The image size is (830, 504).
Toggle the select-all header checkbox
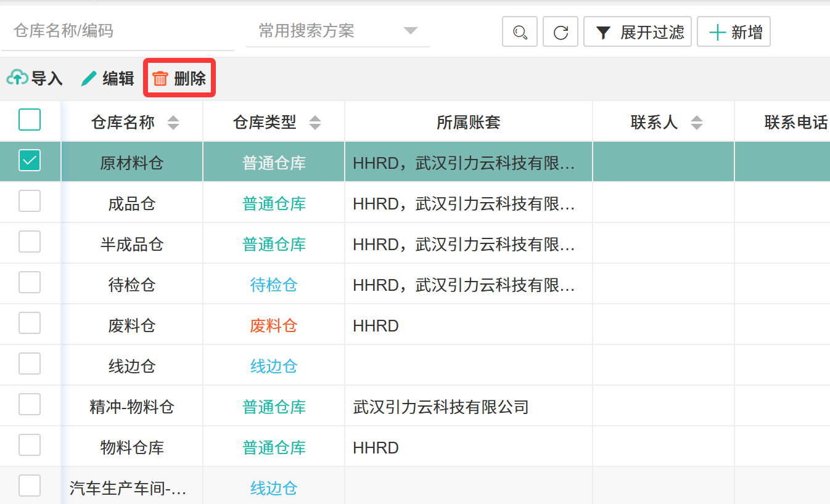coord(30,120)
